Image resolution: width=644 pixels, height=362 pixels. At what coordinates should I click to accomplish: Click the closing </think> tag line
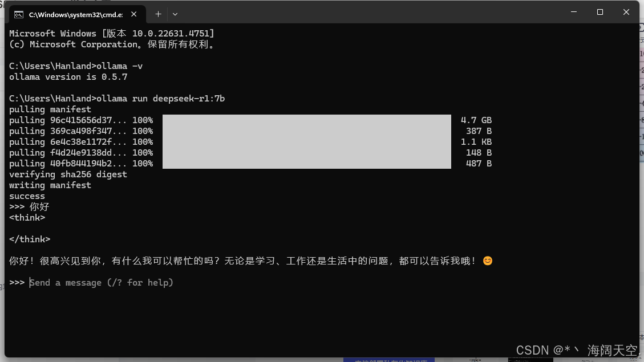(30, 239)
